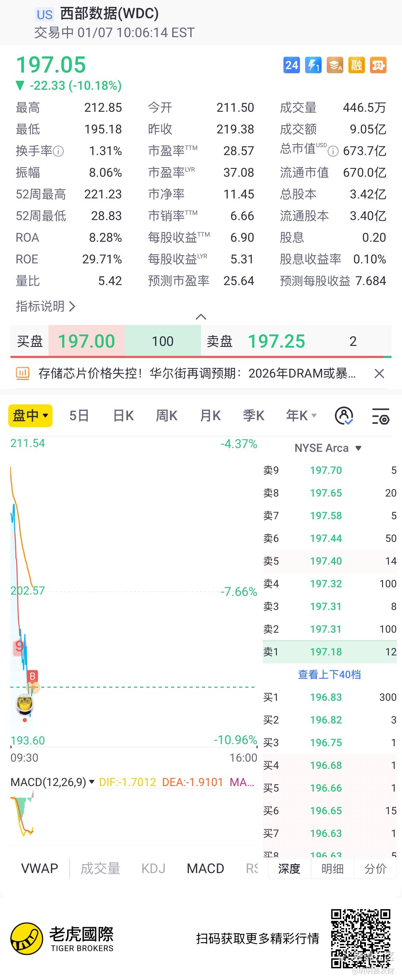Switch to 日K chart tab
Screen dimensions: 402x980
point(123,415)
